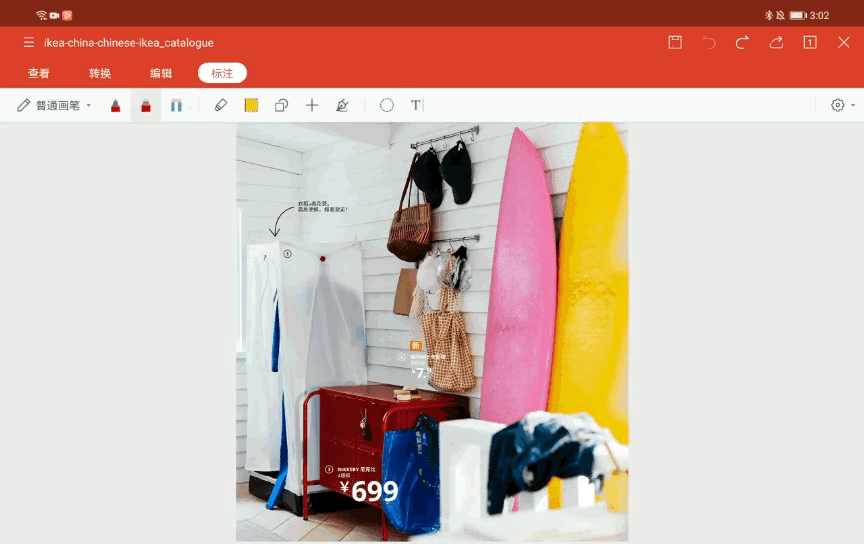
Task: Select the signature pen tool
Action: click(342, 105)
